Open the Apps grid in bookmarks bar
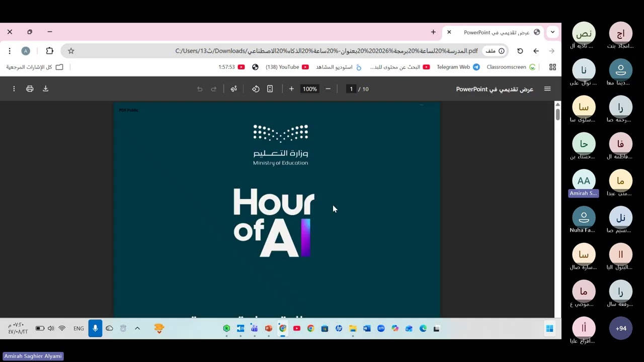This screenshot has width=644, height=362. pos(552,67)
